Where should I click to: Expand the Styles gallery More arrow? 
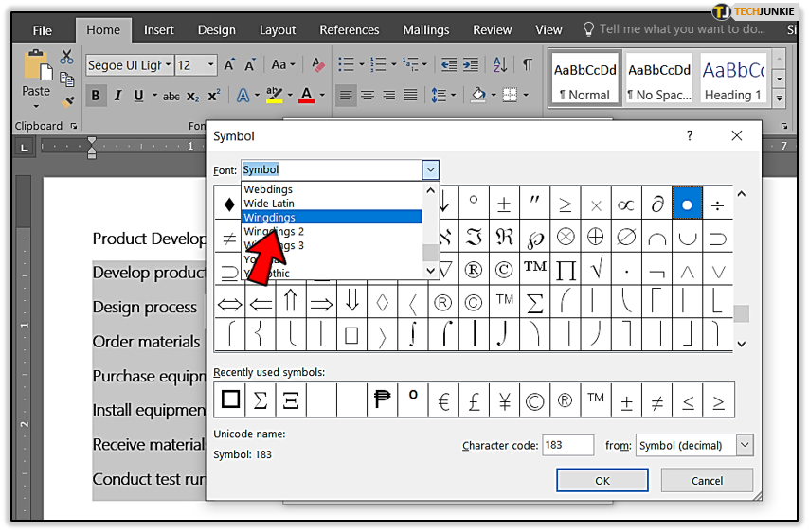780,98
